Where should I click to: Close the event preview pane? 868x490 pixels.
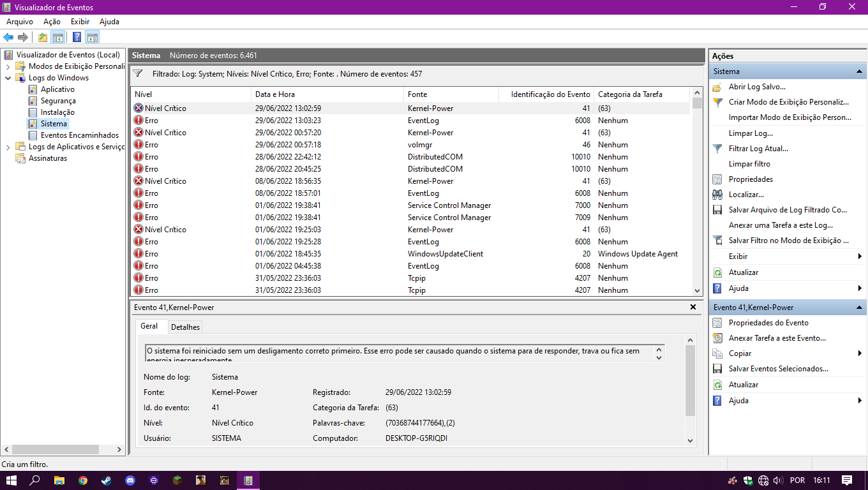693,308
